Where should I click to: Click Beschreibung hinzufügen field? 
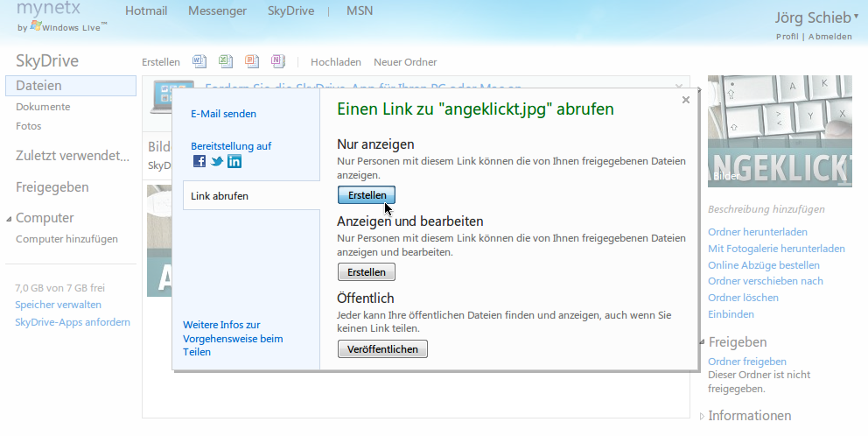pos(766,209)
